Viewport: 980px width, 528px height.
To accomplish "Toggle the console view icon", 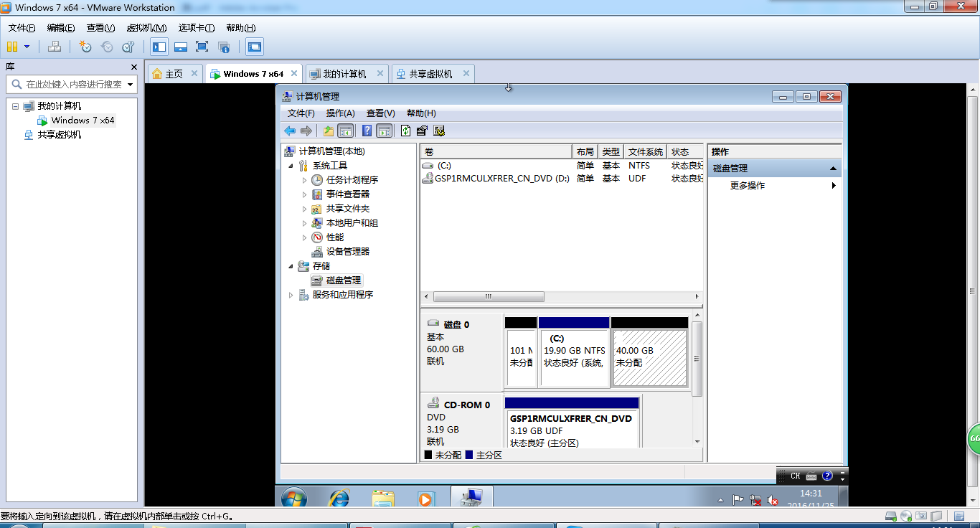I will 255,47.
